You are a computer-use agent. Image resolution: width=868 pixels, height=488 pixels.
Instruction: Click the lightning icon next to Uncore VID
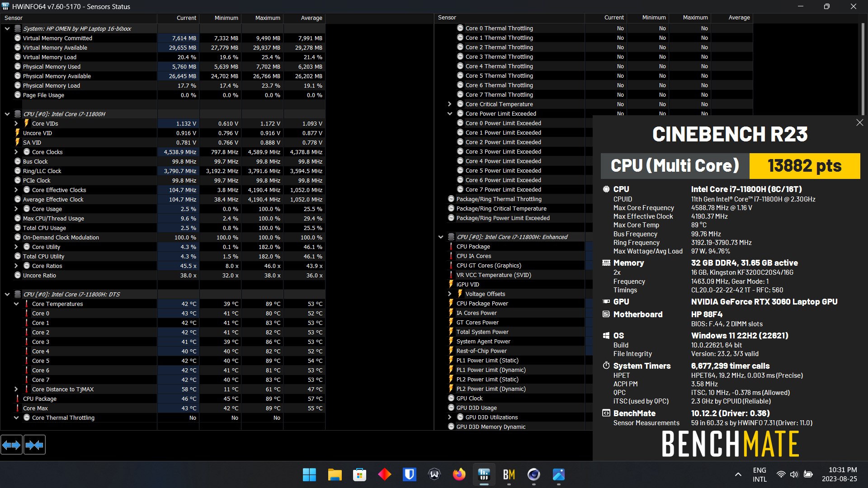tap(18, 133)
